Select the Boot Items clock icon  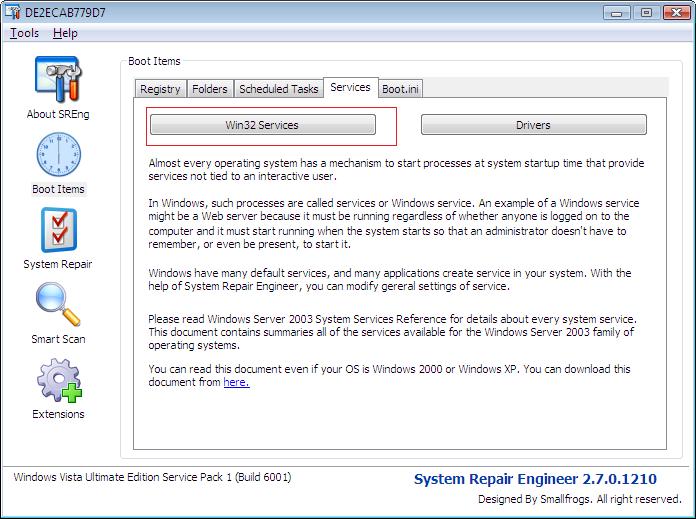tap(58, 156)
